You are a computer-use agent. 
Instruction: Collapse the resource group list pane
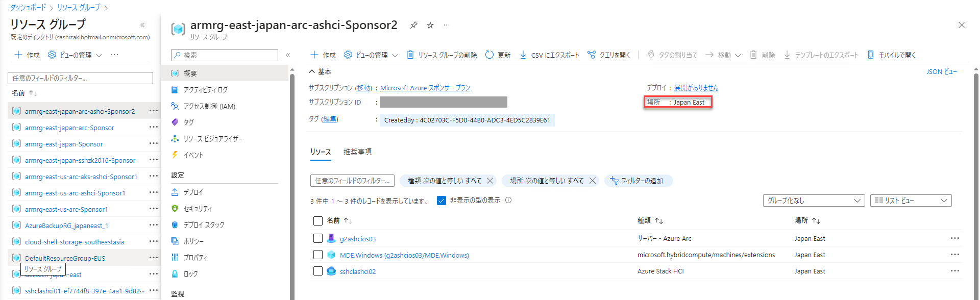click(x=142, y=24)
